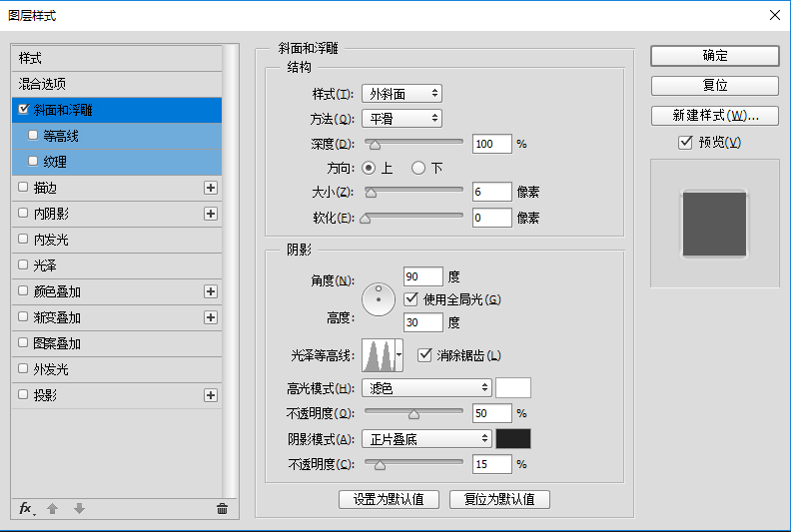791x532 pixels.
Task: Add another 渐变叠加 effect with plus icon
Action: tap(211, 317)
